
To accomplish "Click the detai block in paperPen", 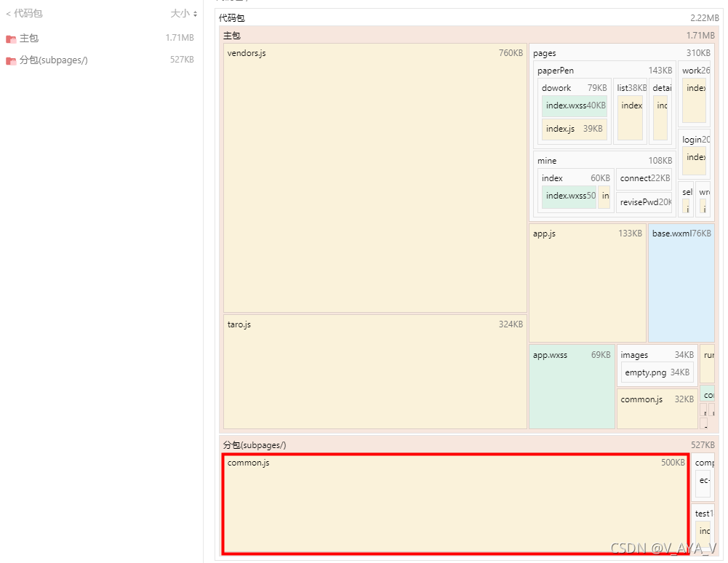I will pos(660,111).
